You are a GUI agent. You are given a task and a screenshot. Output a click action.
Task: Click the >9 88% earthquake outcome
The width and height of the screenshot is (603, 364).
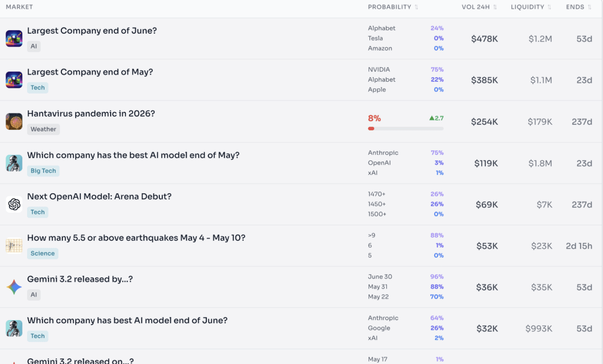click(406, 235)
